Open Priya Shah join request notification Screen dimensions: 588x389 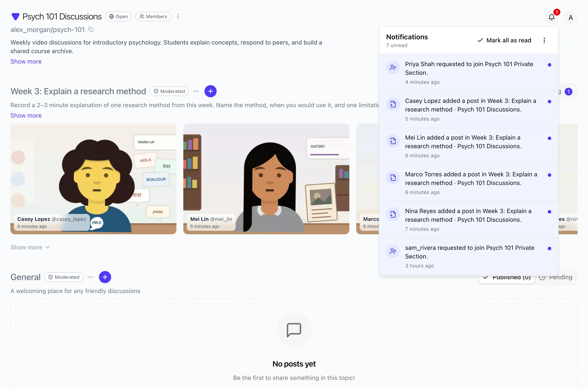[468, 73]
